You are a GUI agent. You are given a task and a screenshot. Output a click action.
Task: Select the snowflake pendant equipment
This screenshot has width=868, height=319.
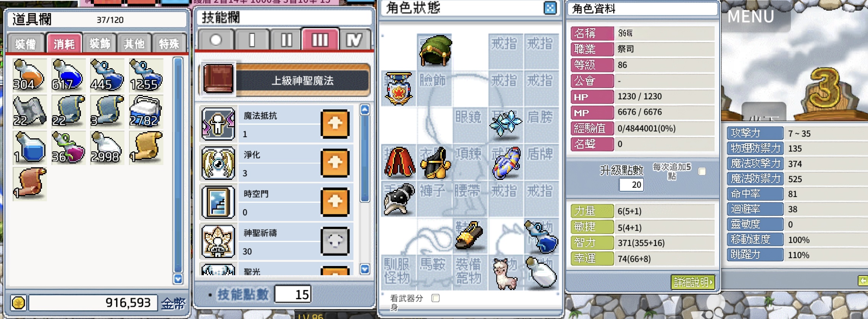506,124
